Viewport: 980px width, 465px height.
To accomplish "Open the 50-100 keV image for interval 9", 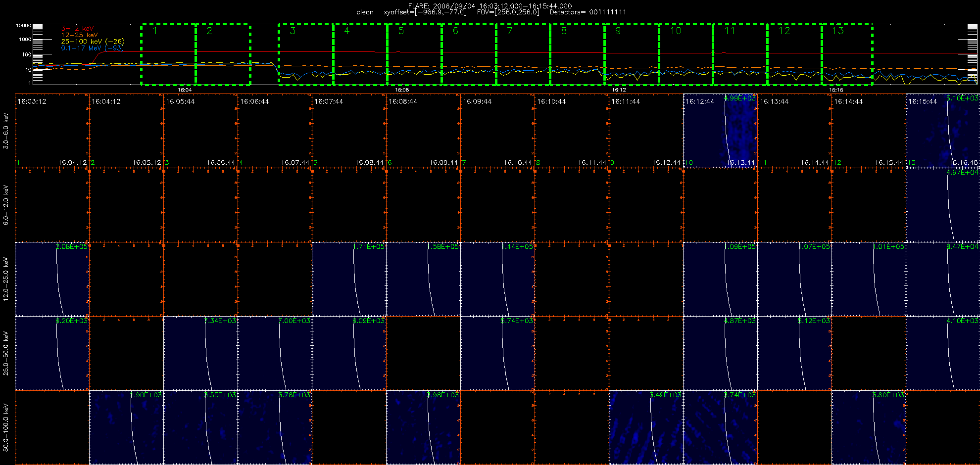I will tap(646, 427).
